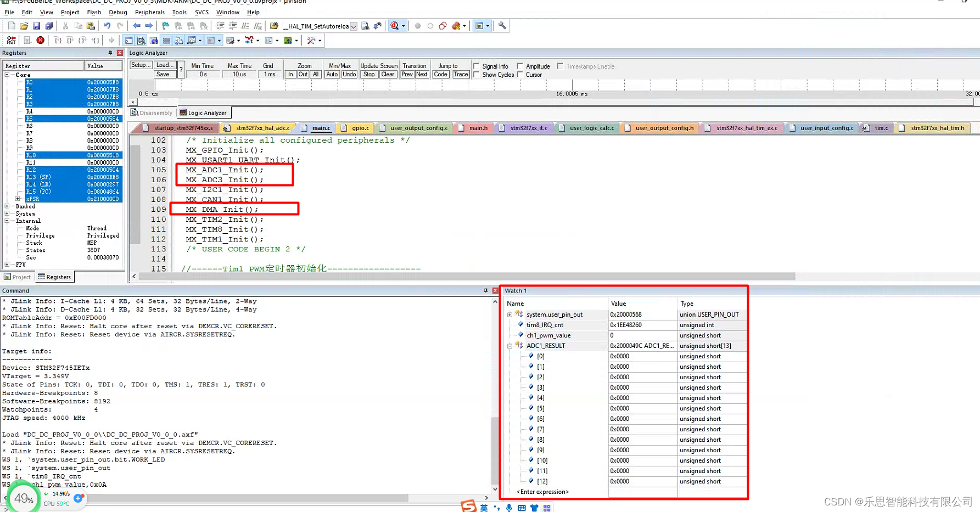Toggle the Disassembly window icon

click(x=141, y=41)
